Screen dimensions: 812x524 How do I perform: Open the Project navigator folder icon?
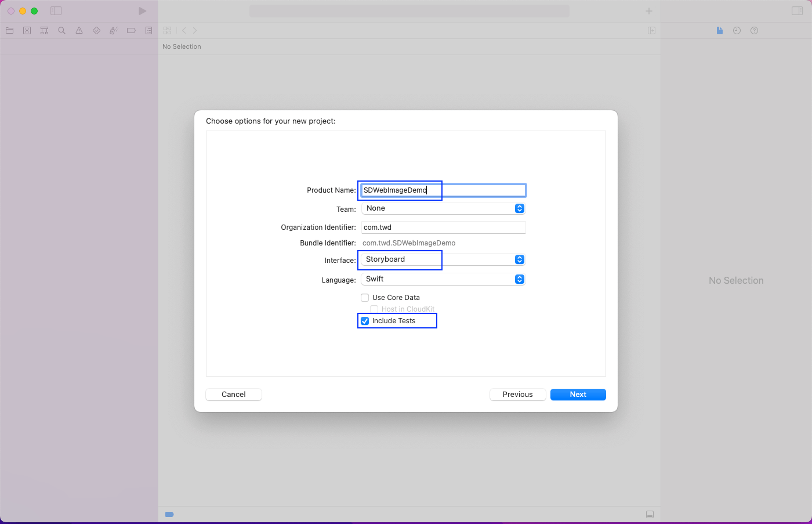click(10, 31)
